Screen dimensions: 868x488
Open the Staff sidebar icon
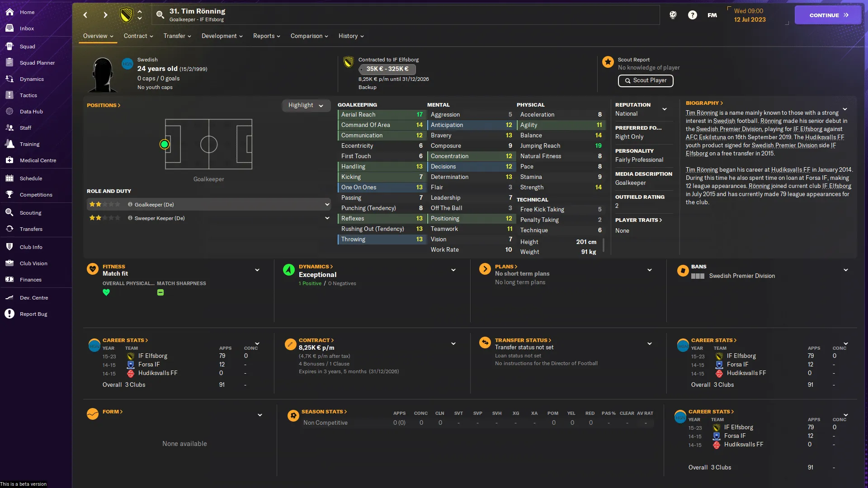click(9, 128)
